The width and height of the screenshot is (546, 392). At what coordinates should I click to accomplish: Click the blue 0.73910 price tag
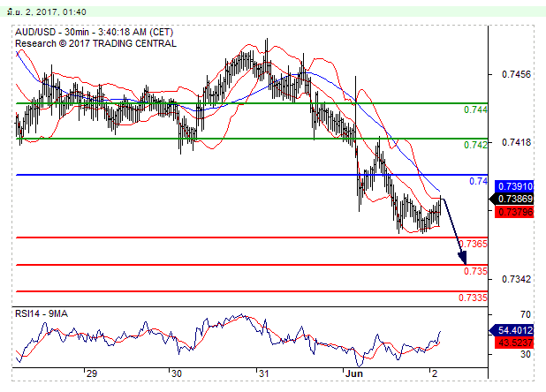(514, 186)
